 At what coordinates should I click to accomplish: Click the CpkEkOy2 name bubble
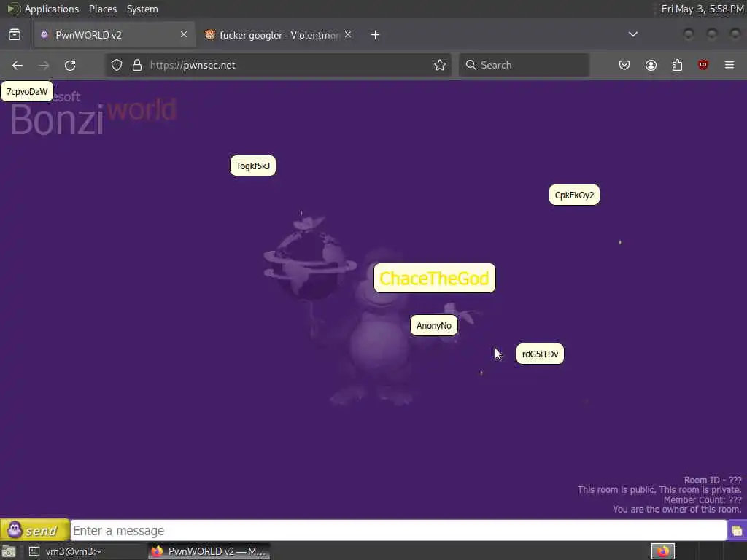pos(575,195)
